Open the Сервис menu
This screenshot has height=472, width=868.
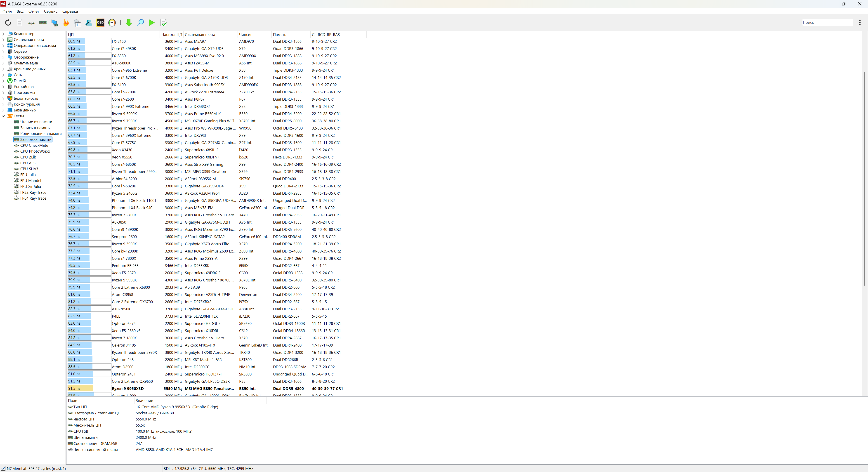[x=51, y=11]
